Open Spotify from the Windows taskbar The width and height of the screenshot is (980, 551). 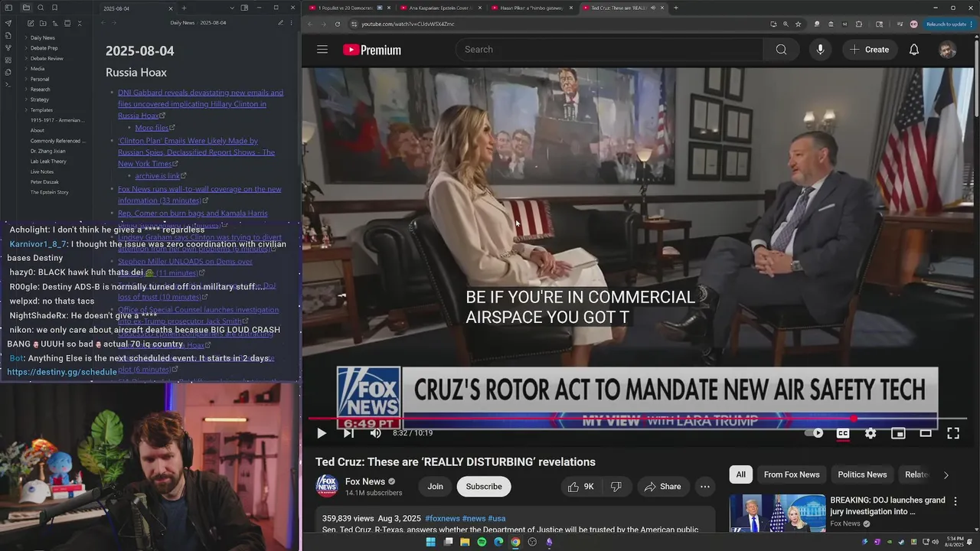482,542
